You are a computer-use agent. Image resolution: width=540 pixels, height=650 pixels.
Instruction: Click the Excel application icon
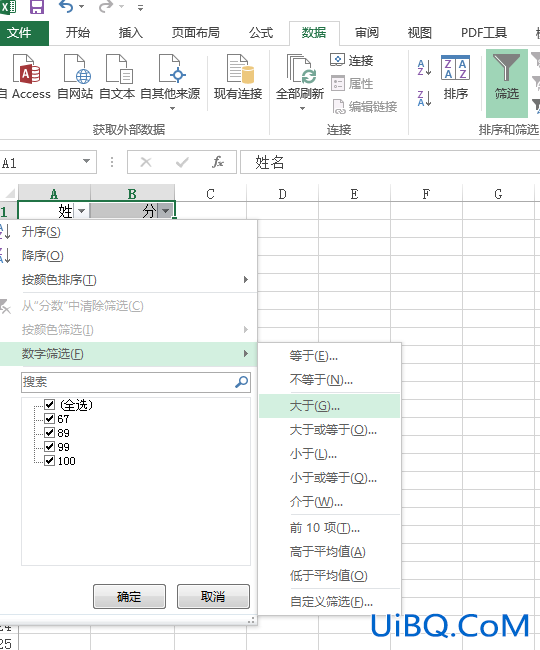point(8,7)
